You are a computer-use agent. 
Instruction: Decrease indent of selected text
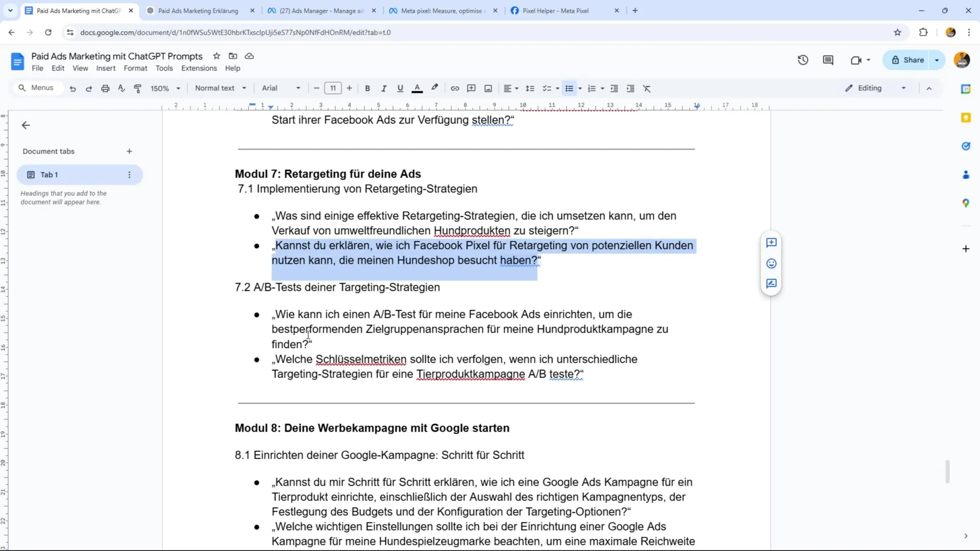point(614,88)
